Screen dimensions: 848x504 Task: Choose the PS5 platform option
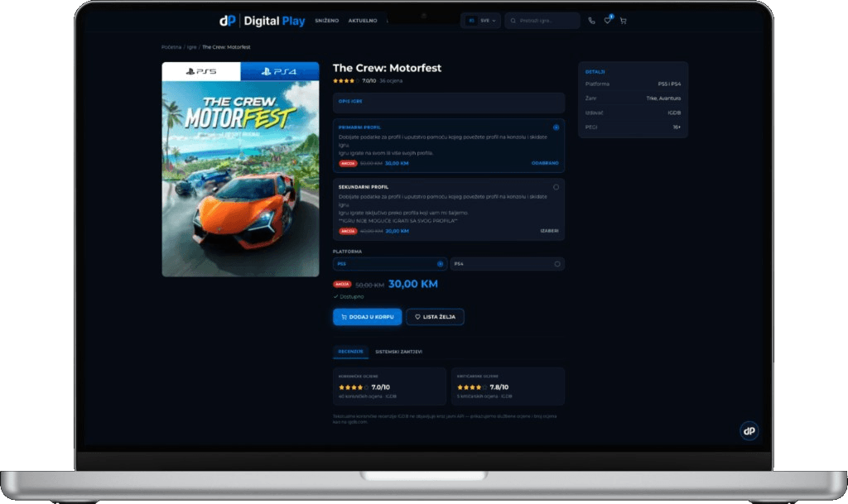[389, 264]
